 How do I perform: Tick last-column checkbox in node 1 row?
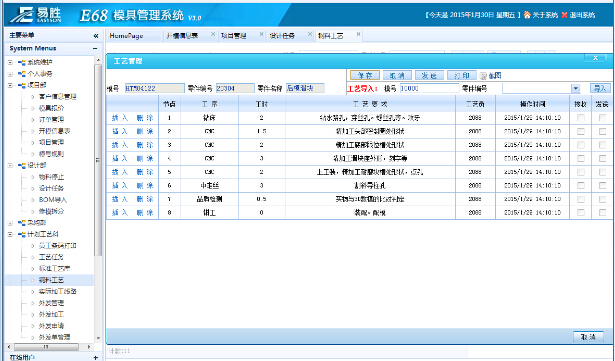pyautogui.click(x=602, y=118)
